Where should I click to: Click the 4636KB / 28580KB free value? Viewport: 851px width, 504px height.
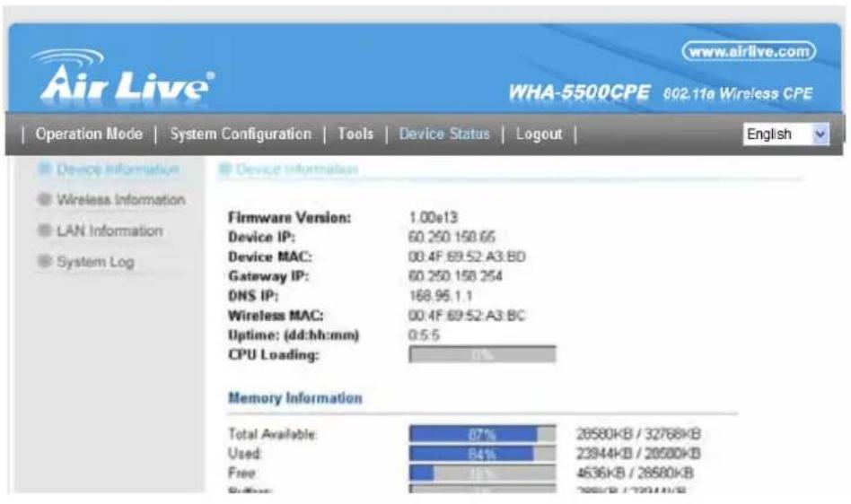pyautogui.click(x=635, y=474)
